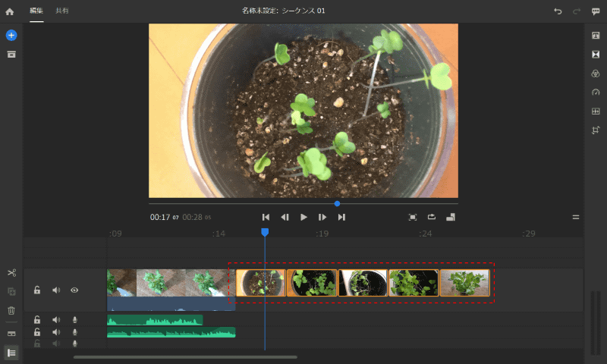607x364 pixels.
Task: Click the preview scrubber progress handle
Action: point(337,203)
